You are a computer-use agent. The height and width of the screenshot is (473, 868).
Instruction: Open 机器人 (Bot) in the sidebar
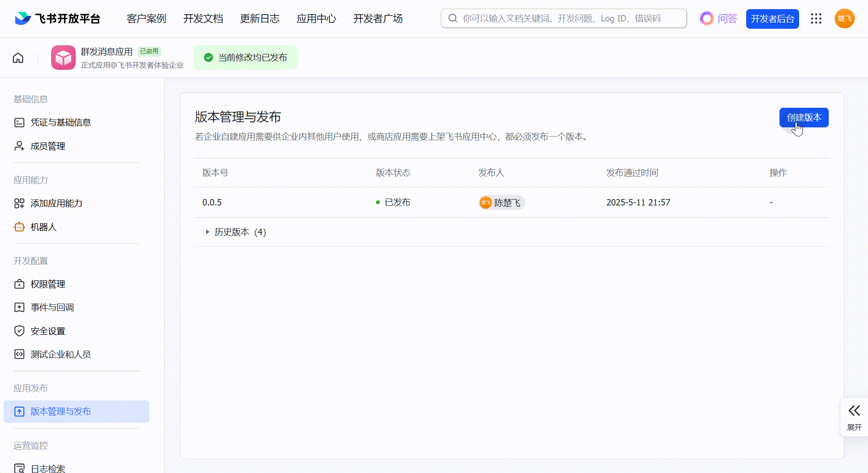click(x=43, y=227)
